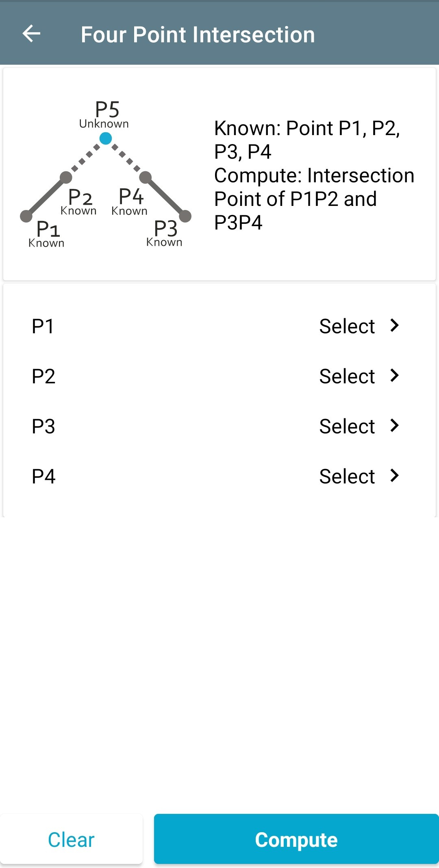Click the gray P2 point in the diagram

[66, 177]
